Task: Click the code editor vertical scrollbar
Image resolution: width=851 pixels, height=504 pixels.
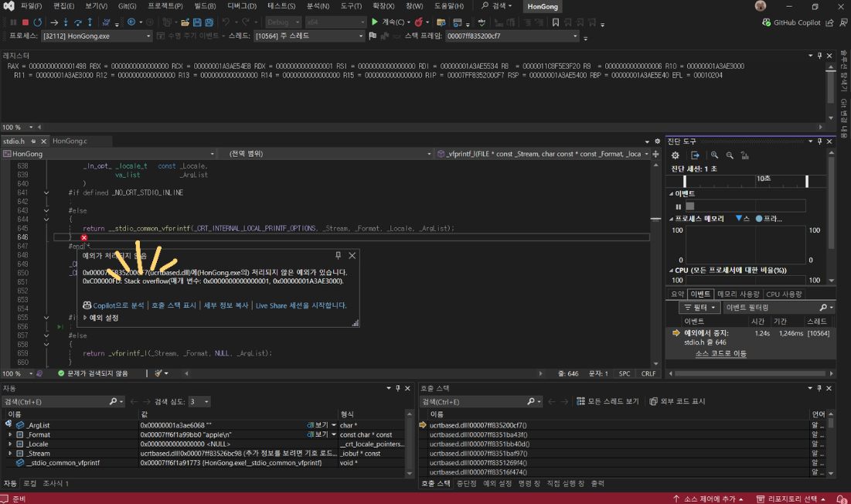Action: pos(655,263)
